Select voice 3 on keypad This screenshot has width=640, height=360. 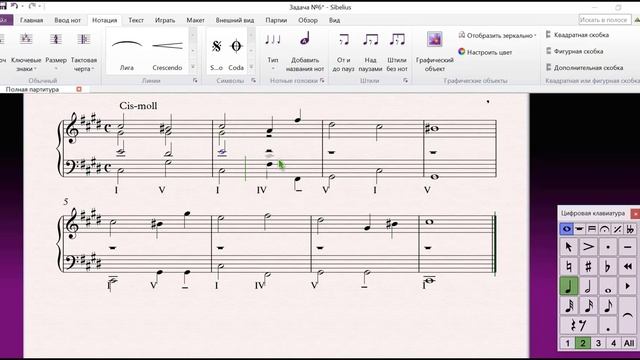(x=598, y=343)
